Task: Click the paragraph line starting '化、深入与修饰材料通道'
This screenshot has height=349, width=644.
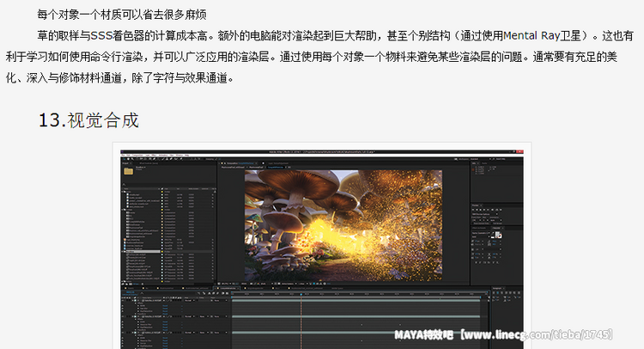Action: coord(119,77)
